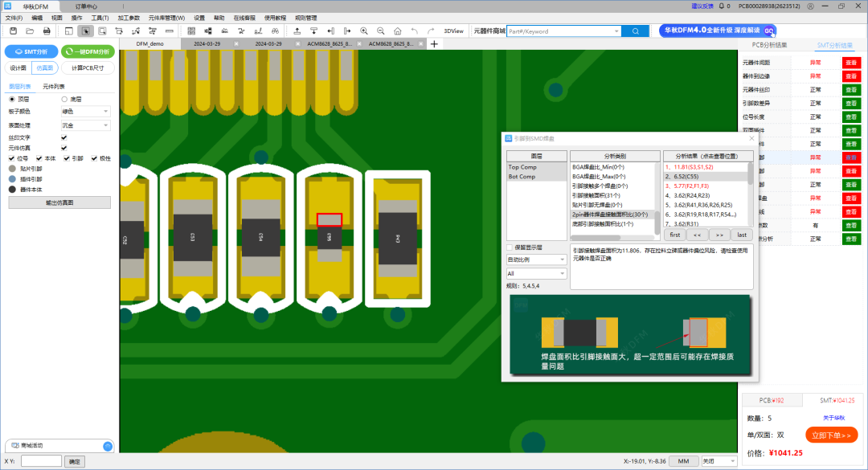Switch to 3DView using its toolbar icon
The image size is (868, 470).
tap(452, 31)
